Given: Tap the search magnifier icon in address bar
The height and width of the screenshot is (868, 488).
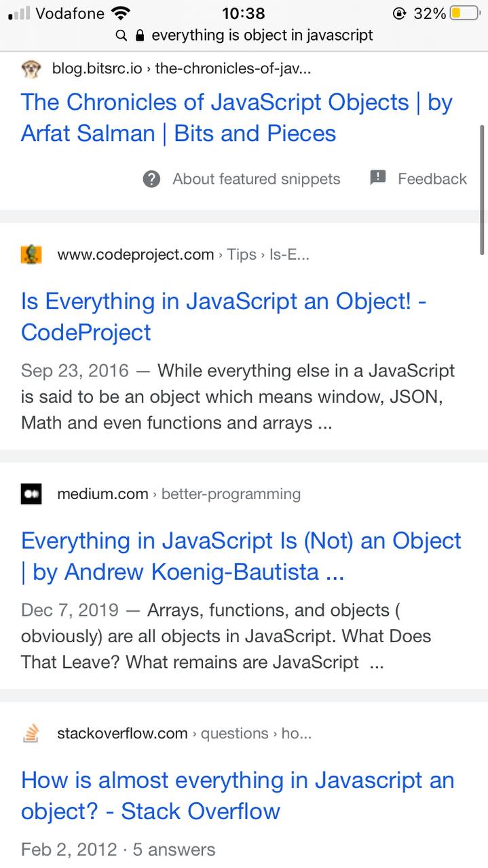Looking at the screenshot, I should click(121, 35).
